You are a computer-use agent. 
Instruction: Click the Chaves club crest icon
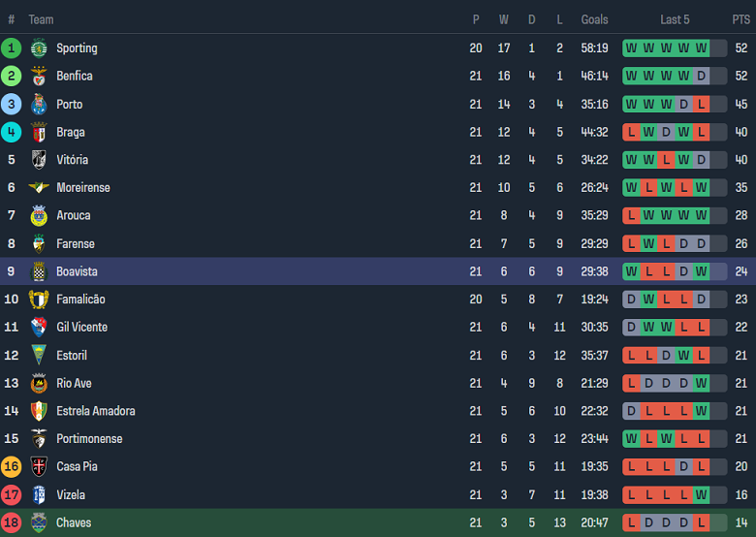(39, 522)
